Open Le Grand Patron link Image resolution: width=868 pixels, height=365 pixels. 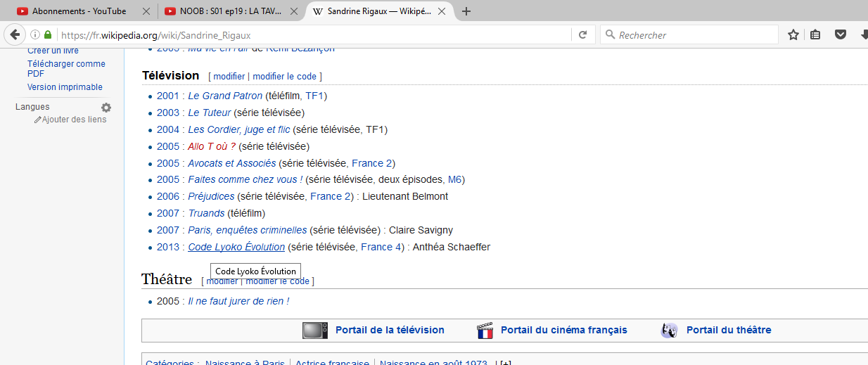225,96
